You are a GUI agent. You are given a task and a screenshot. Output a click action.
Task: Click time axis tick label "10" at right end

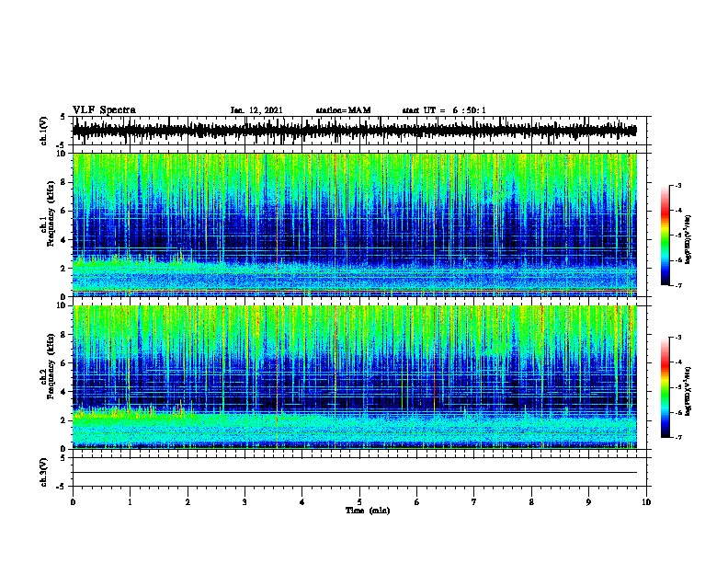646,502
